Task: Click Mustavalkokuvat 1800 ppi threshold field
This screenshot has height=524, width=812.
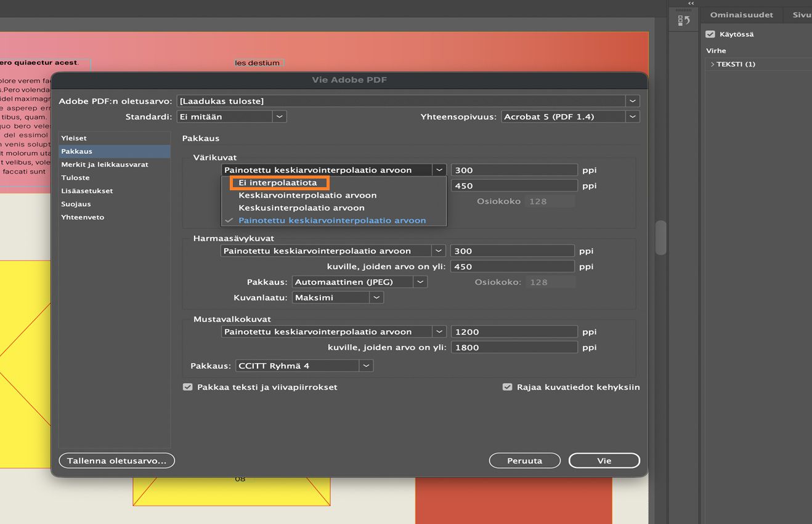Action: tap(514, 347)
